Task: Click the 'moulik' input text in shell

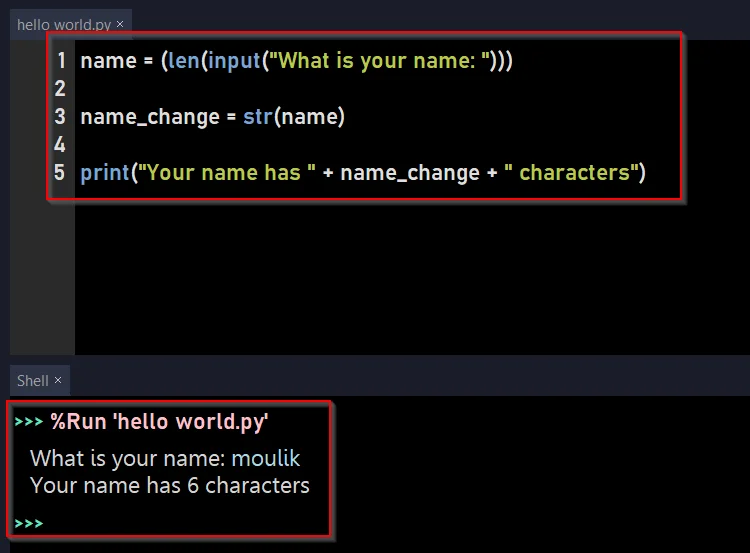Action: [265, 458]
